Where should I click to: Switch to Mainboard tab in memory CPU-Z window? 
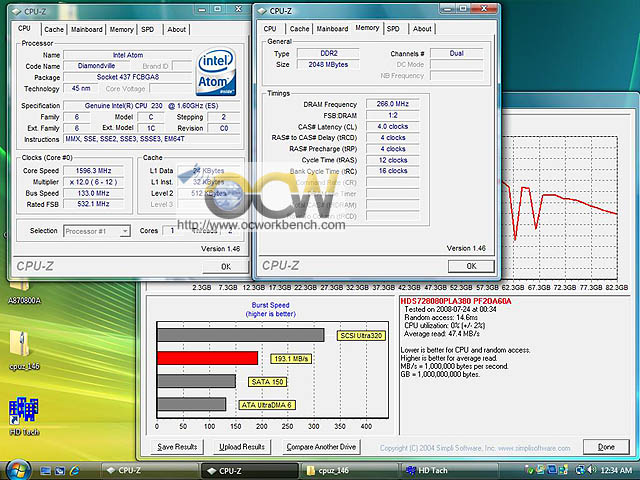332,29
